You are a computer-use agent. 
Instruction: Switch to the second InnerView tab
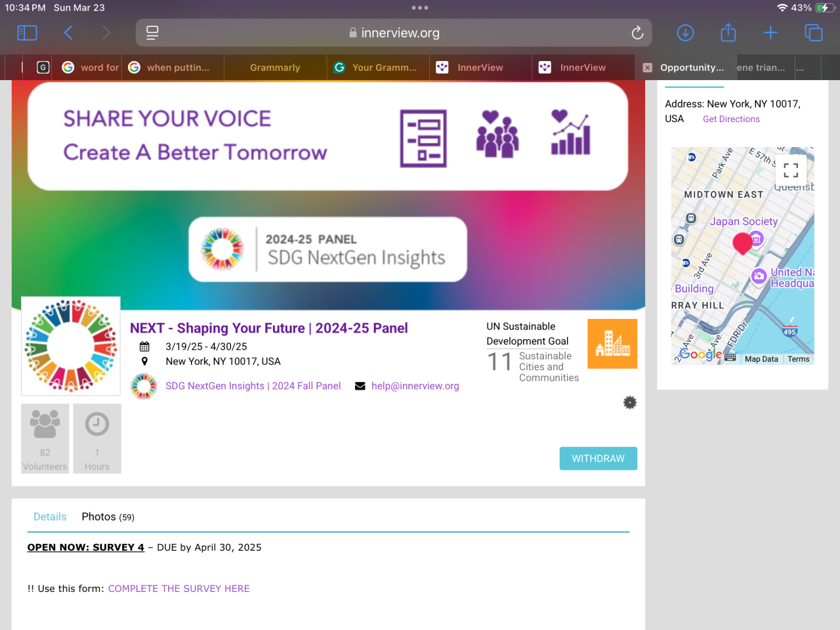pyautogui.click(x=583, y=68)
